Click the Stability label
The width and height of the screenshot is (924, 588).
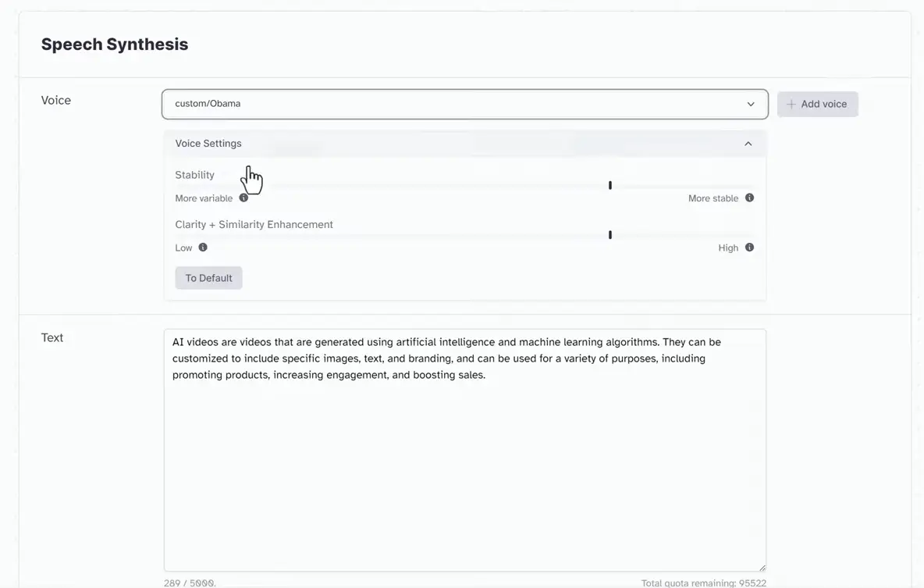pyautogui.click(x=194, y=175)
